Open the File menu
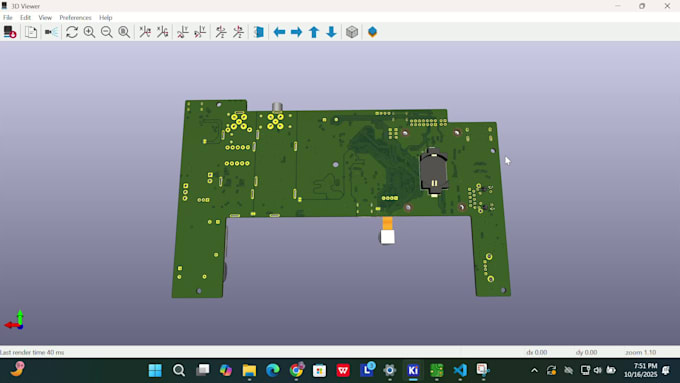The image size is (680, 383). point(8,17)
